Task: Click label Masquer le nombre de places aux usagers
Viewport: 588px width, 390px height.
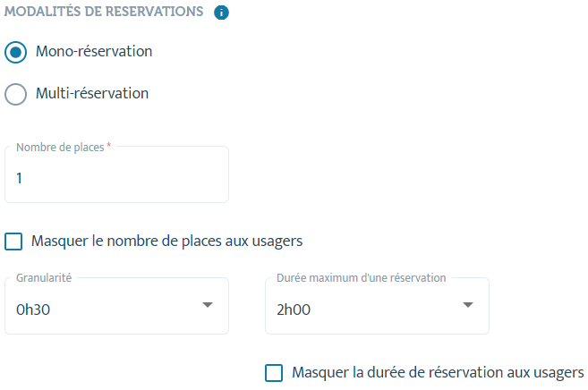Action: (166, 241)
